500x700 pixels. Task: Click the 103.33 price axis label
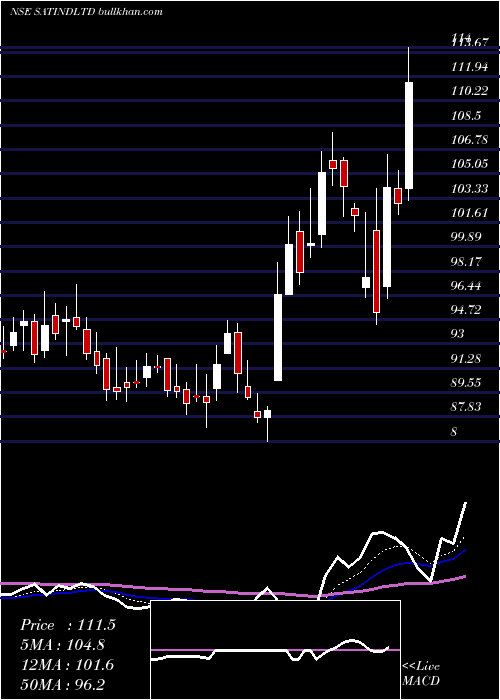(x=469, y=188)
